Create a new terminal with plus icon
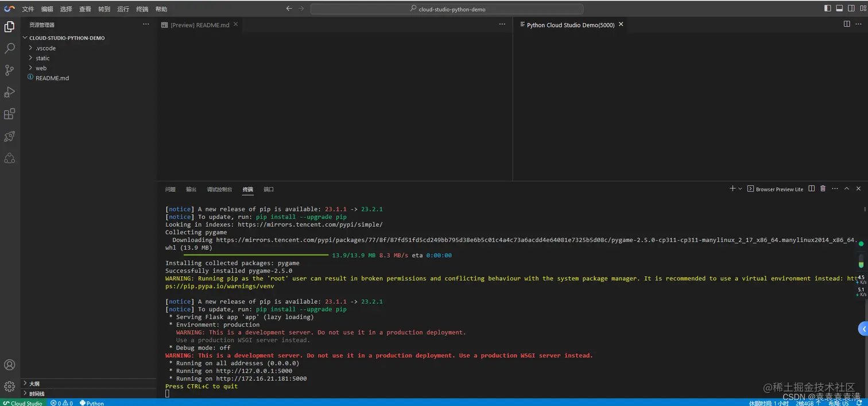868x406 pixels. pyautogui.click(x=732, y=188)
